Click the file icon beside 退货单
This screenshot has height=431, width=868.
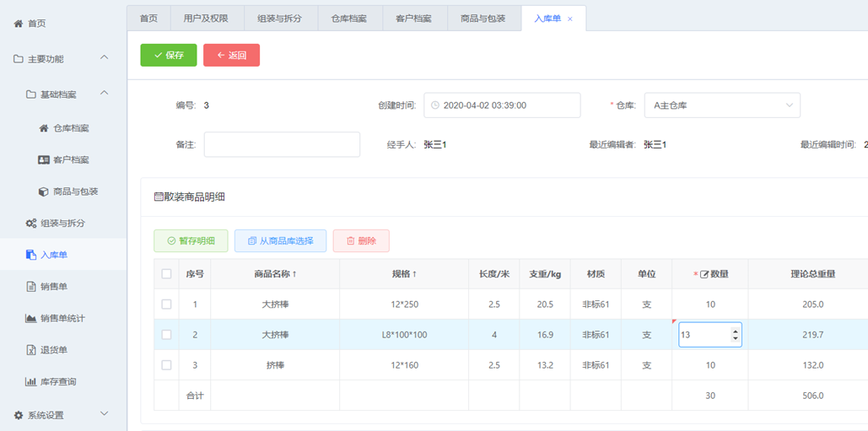[x=31, y=350]
